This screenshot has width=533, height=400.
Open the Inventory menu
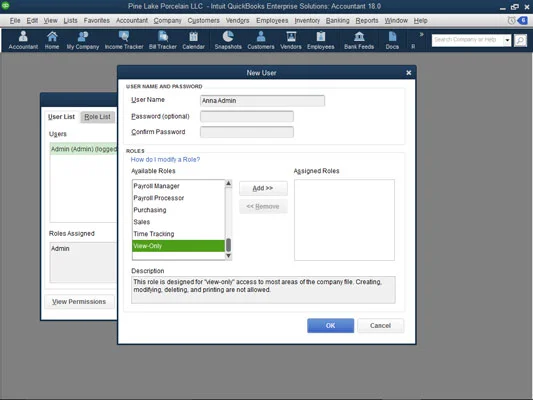tap(307, 21)
